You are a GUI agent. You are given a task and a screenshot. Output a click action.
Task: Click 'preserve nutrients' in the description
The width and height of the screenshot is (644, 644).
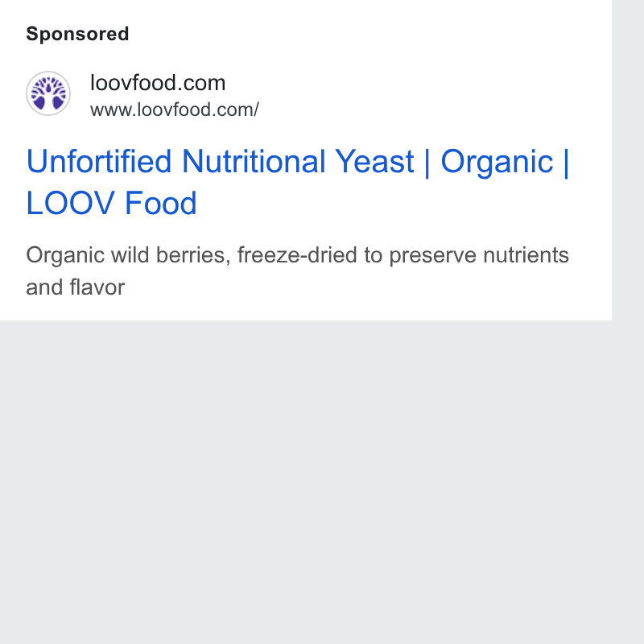[x=479, y=255]
